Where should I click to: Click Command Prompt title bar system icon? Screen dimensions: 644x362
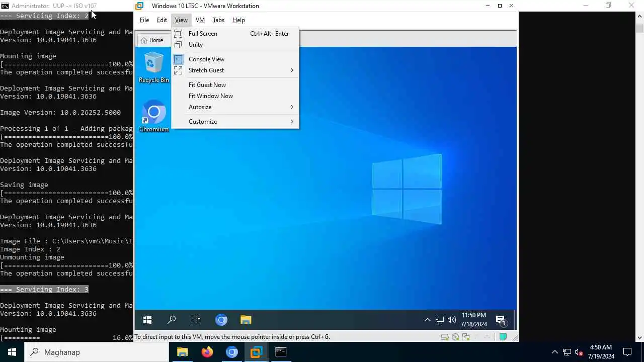[5, 6]
